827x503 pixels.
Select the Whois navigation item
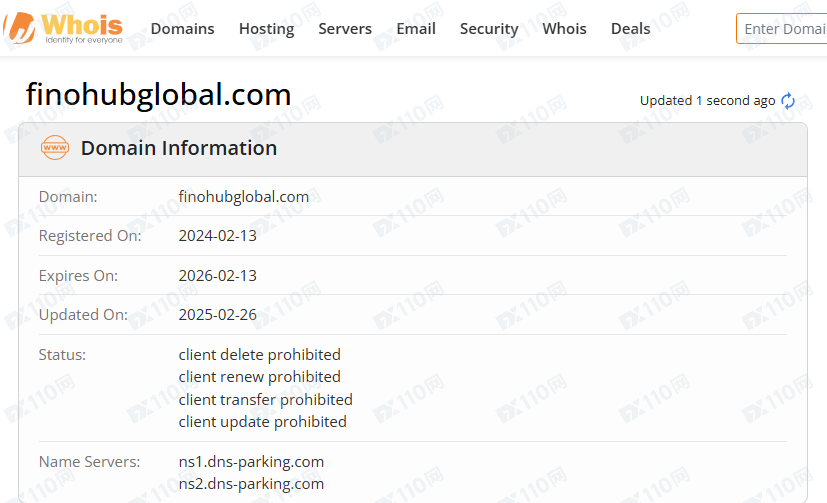click(x=564, y=29)
